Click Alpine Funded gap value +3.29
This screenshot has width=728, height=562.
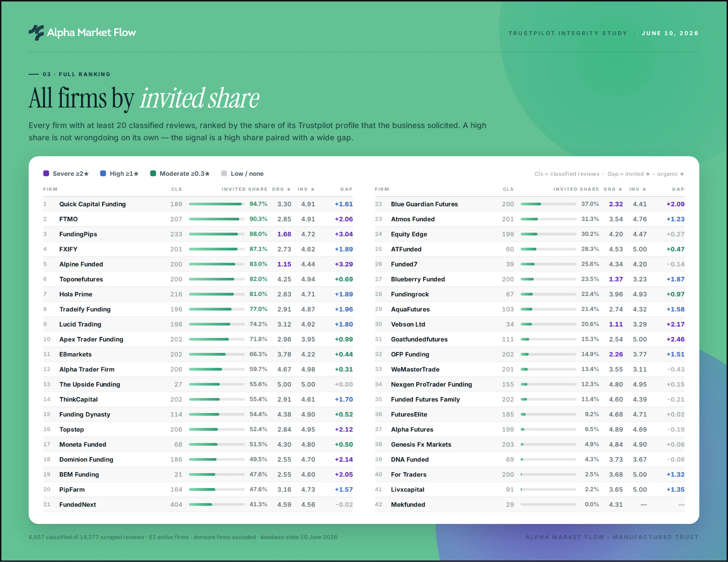[344, 264]
